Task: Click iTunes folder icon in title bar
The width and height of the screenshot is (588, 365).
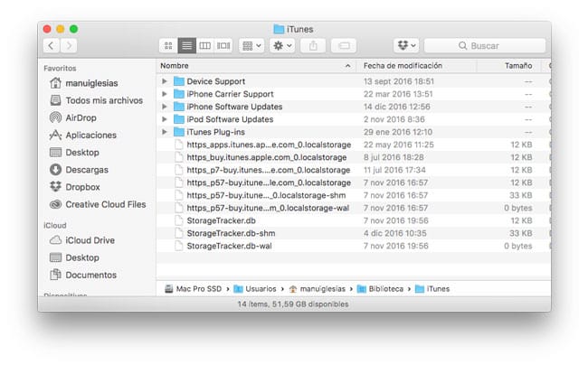Action: pyautogui.click(x=279, y=29)
